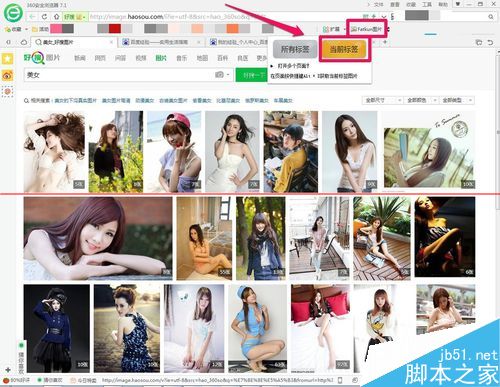Viewport: 500px width, 387px height.
Task: Open the Weibo sidebar icon
Action: coord(7,75)
